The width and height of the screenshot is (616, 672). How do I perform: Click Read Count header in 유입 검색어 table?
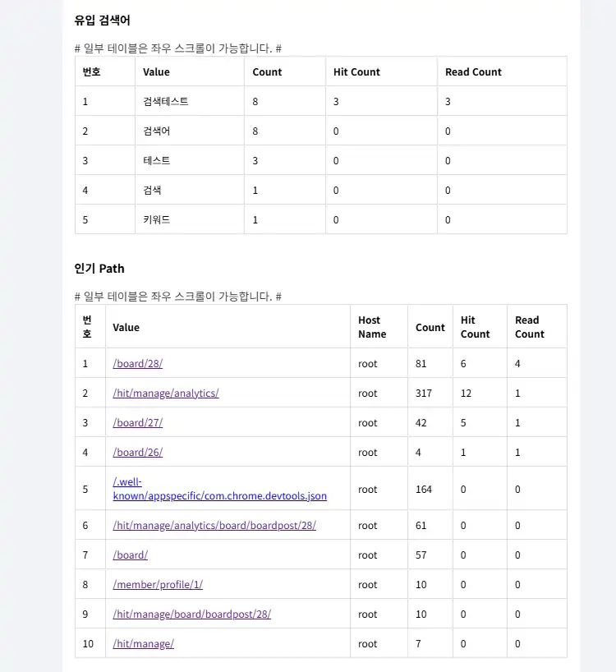pyautogui.click(x=473, y=71)
